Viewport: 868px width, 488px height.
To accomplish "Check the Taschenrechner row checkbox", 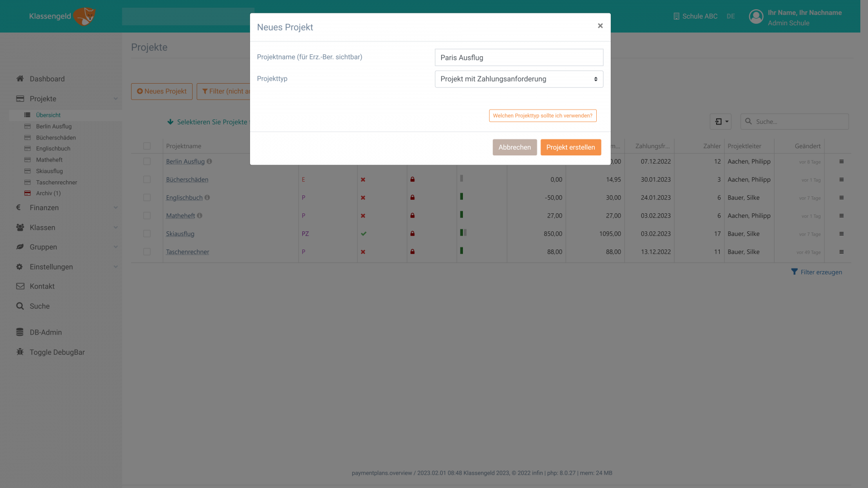I will [147, 252].
